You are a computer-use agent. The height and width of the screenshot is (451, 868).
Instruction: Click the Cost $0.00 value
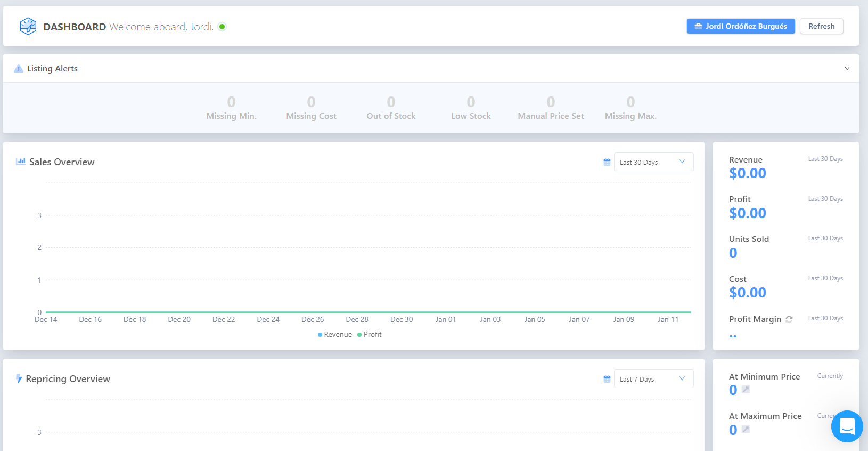(x=748, y=293)
